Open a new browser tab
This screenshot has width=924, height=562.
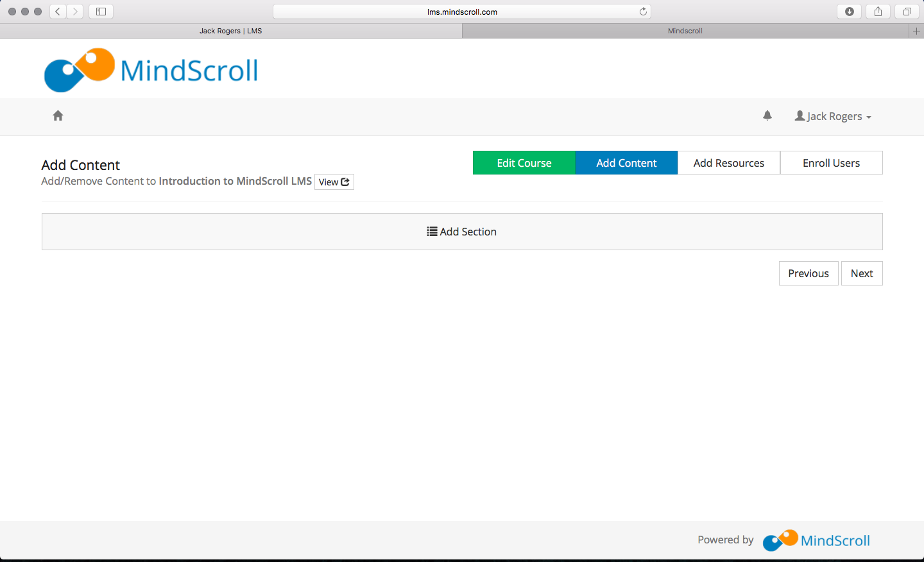click(916, 31)
